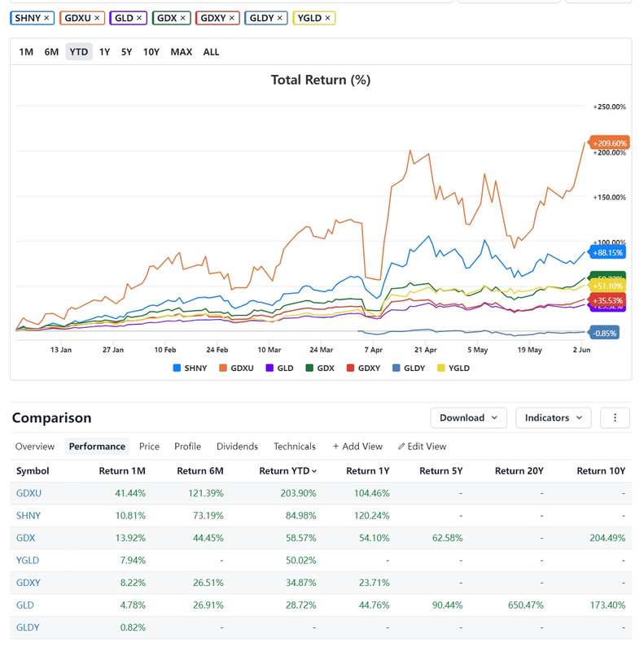Open the GLDY symbol link in table
The width and height of the screenshot is (644, 651).
tap(28, 627)
